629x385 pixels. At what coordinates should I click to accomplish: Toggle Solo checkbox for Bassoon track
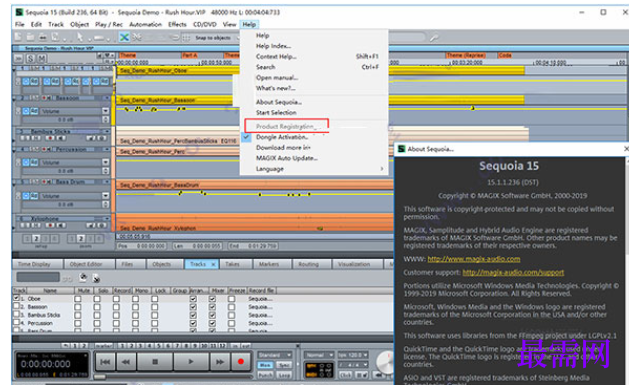click(97, 307)
